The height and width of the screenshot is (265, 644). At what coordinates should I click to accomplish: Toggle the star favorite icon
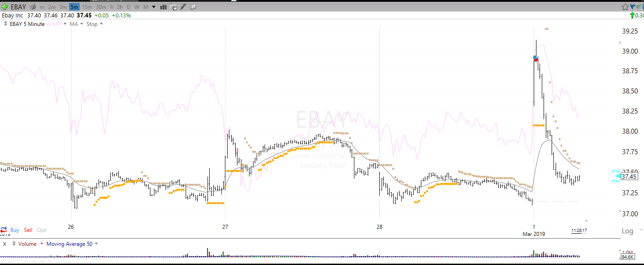625,7
